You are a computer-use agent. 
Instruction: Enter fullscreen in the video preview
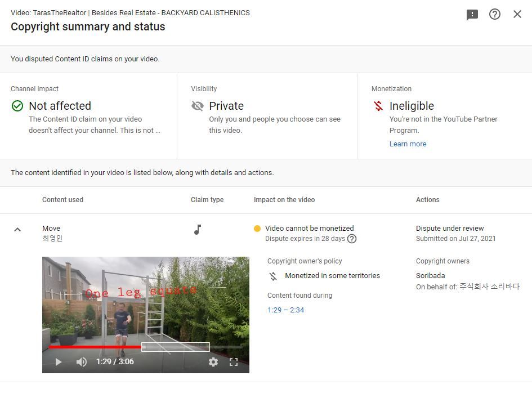pos(234,362)
